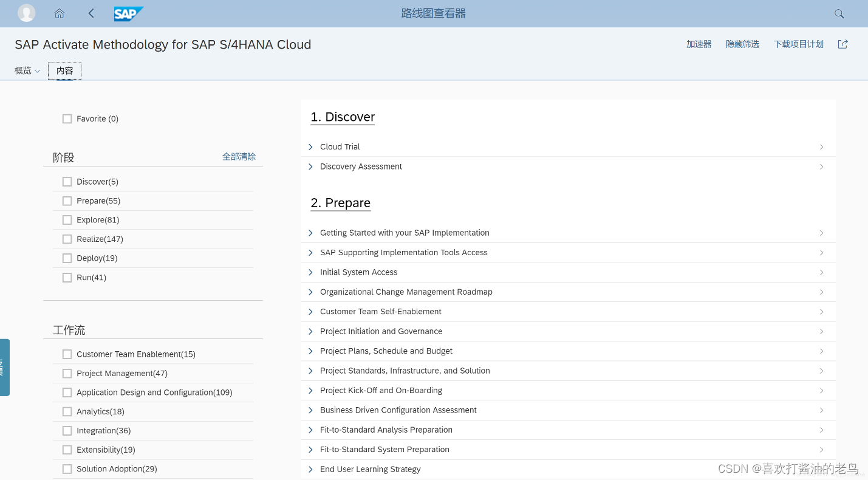
Task: Open Project Kick-Off and On-Boarding right arrow
Action: pyautogui.click(x=821, y=391)
